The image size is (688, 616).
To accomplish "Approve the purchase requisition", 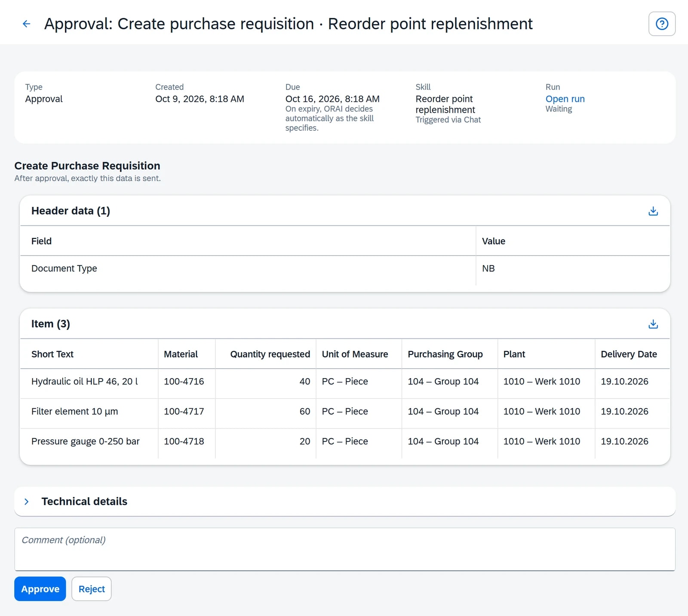I will coord(40,589).
